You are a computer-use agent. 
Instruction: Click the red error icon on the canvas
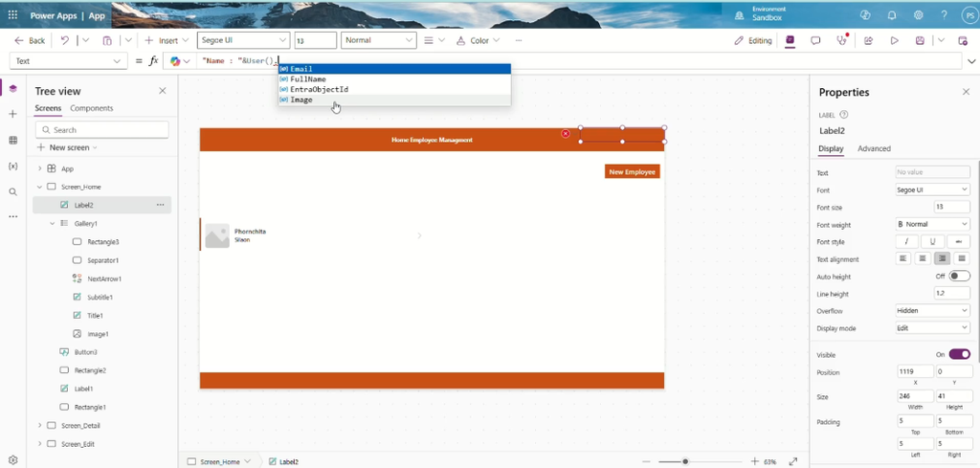(x=566, y=134)
